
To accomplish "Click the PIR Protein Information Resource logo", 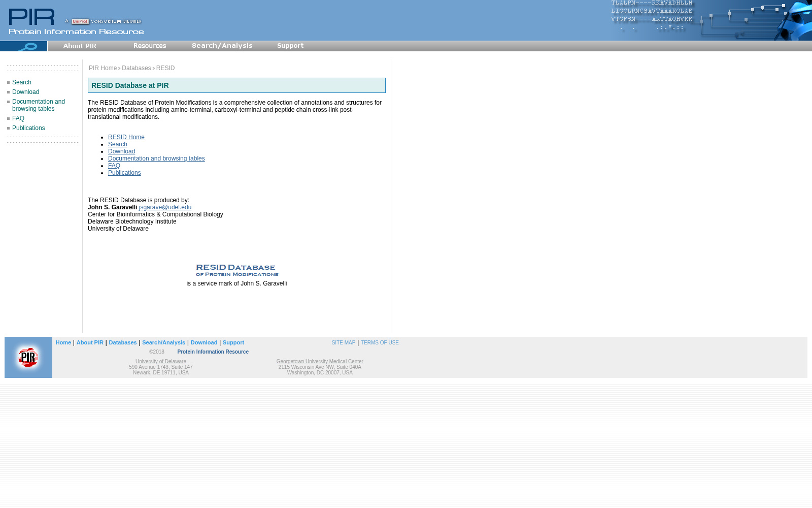I will tap(76, 22).
